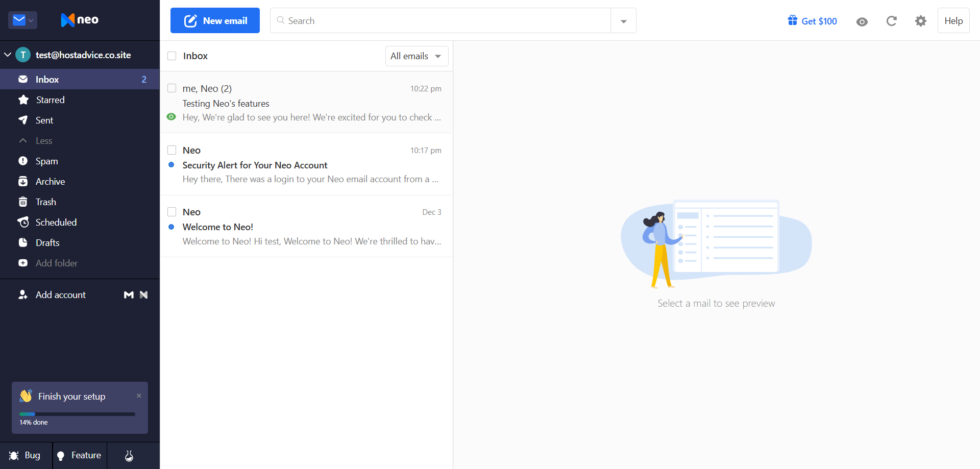Click the Neo logo

(x=80, y=20)
